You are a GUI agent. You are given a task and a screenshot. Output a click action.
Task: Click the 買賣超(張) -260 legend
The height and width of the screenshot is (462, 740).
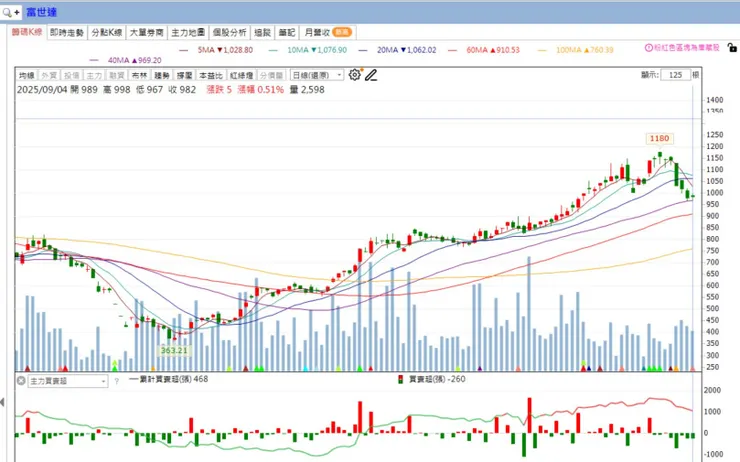(432, 379)
